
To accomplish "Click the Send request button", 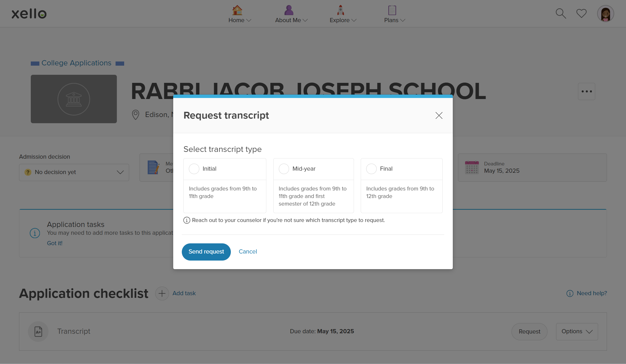I will click(x=206, y=252).
